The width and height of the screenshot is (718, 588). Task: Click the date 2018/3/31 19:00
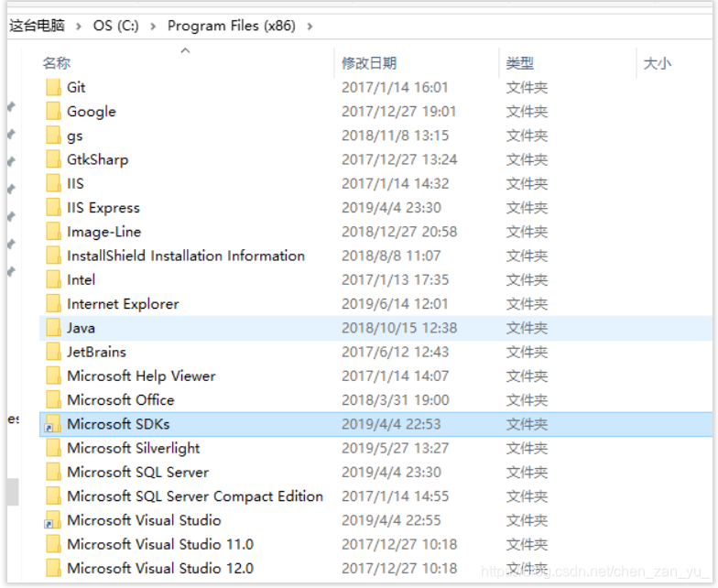pyautogui.click(x=396, y=399)
